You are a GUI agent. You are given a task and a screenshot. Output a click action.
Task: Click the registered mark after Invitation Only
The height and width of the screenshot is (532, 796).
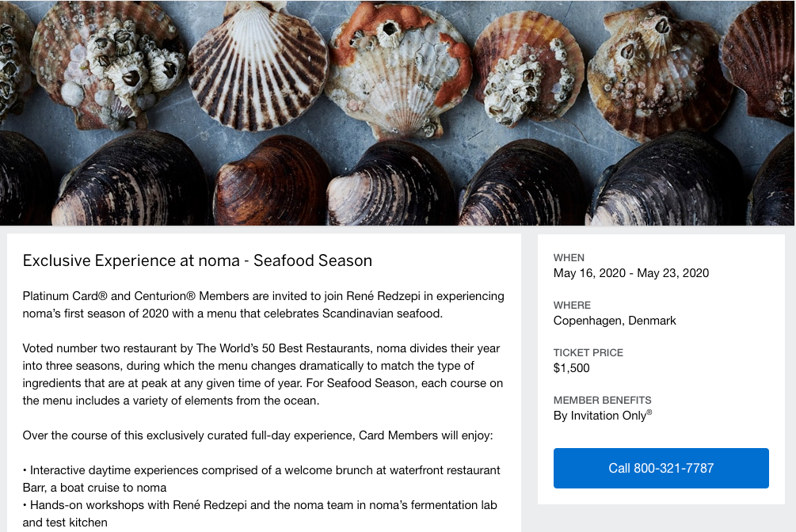pos(649,412)
